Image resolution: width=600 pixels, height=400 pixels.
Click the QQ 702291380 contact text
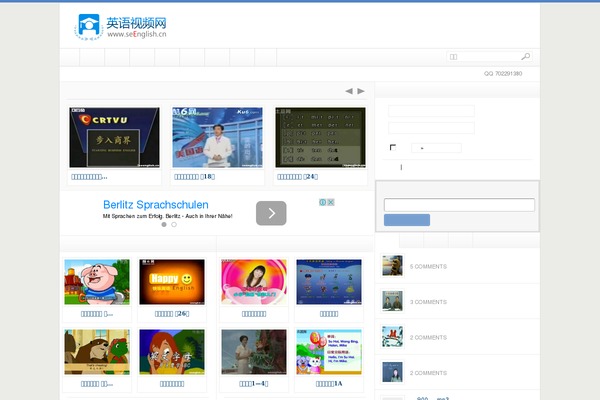tap(503, 73)
